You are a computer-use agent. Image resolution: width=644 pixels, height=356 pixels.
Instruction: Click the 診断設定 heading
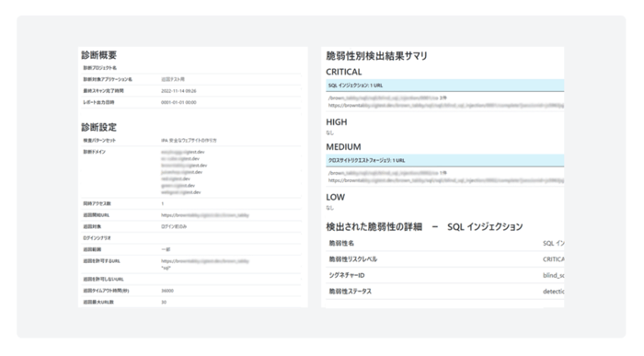(x=99, y=127)
